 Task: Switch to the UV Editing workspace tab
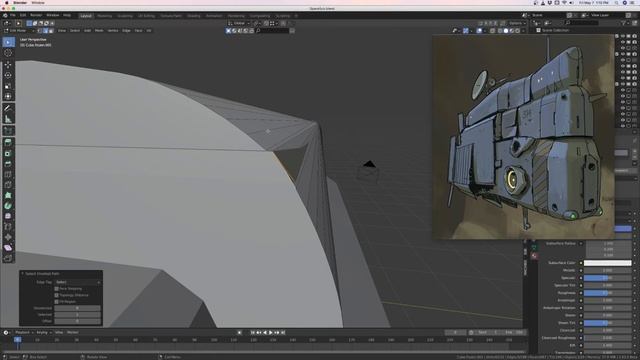tap(146, 16)
